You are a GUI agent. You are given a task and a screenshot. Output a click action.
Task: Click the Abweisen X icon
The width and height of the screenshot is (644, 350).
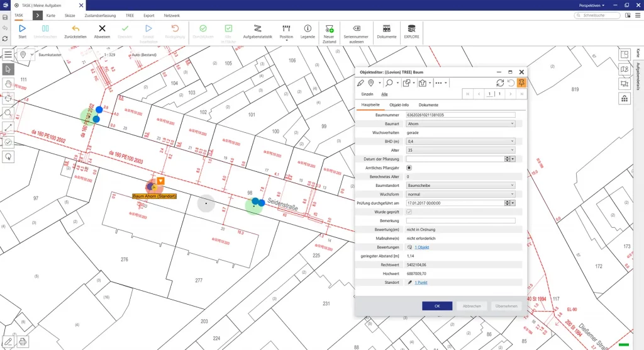tap(102, 28)
